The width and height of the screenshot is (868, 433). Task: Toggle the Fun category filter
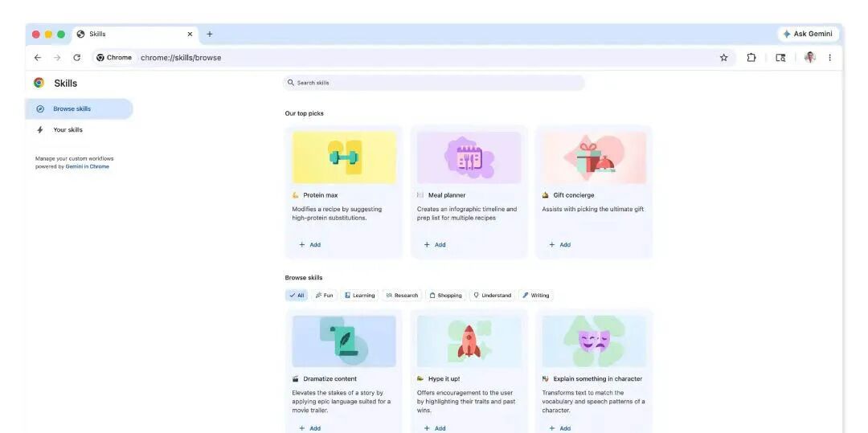click(324, 296)
